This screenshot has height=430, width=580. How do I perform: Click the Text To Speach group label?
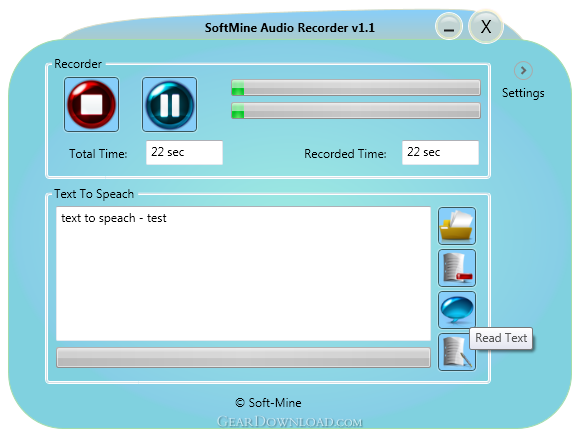click(94, 194)
